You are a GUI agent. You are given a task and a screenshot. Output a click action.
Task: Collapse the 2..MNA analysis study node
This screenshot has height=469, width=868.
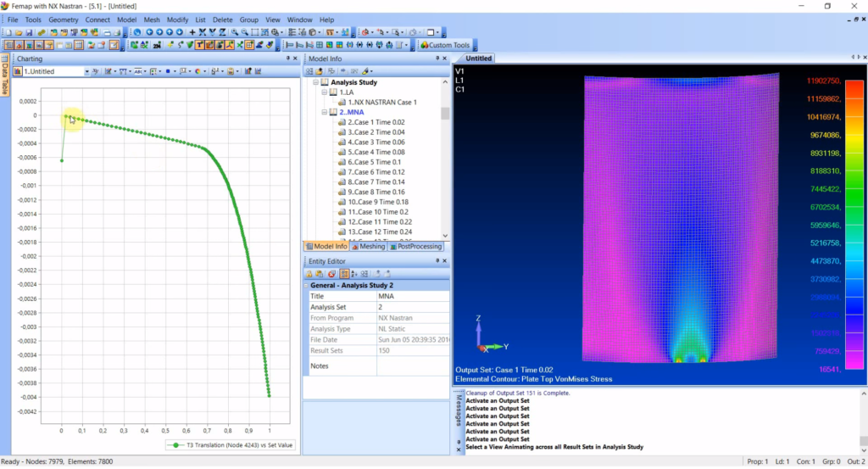coord(325,112)
